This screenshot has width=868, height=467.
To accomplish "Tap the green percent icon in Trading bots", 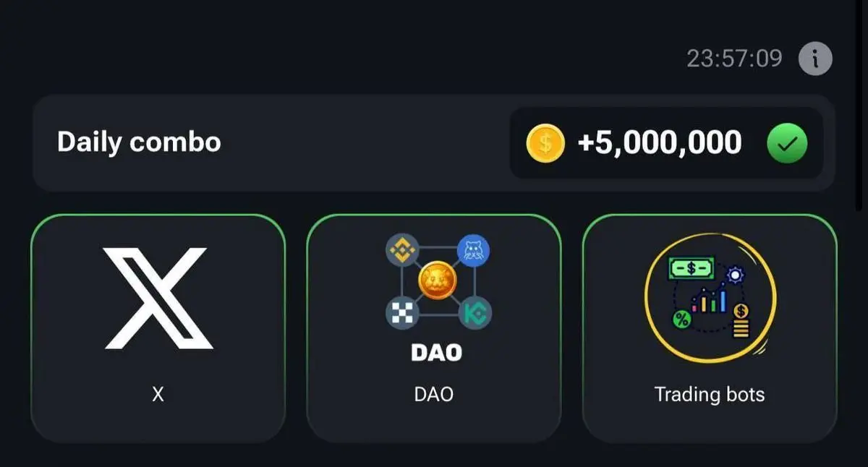I will coord(681,319).
